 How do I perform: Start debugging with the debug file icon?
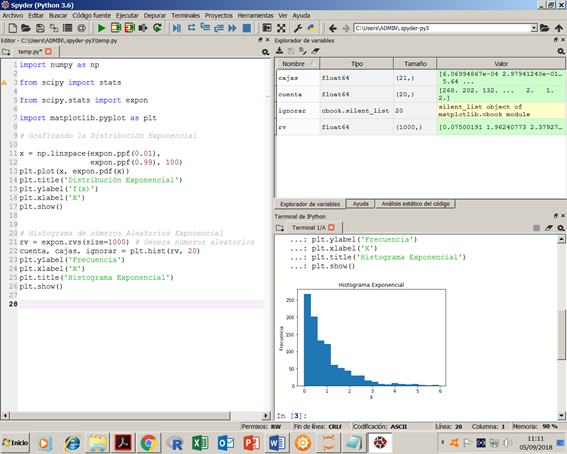click(176, 28)
